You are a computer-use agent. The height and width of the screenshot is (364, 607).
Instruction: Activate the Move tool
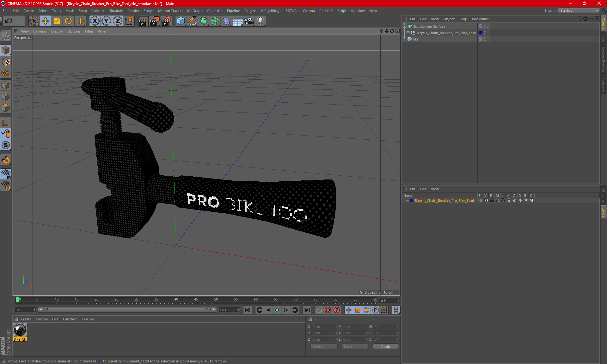46,21
